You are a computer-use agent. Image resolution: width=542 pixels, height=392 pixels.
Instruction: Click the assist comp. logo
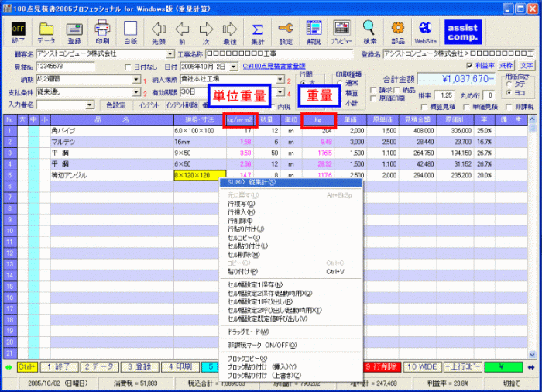463,33
